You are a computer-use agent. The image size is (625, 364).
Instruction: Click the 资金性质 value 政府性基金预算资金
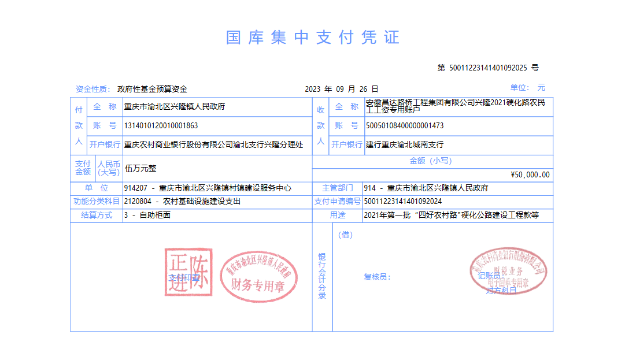[x=152, y=89]
